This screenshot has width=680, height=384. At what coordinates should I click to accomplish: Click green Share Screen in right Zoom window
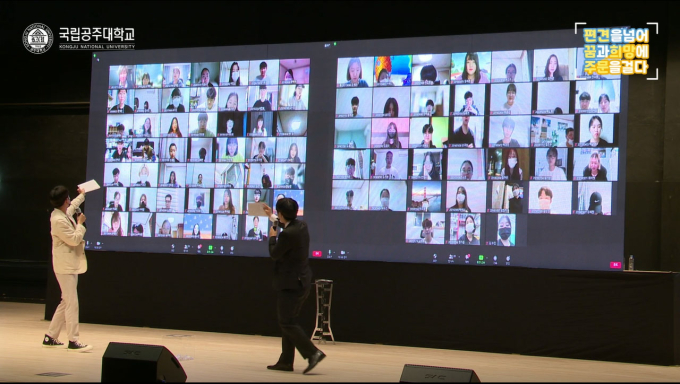coord(481,259)
